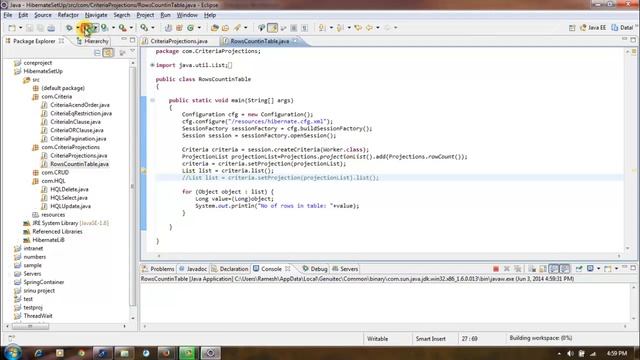Screen dimensions: 640x360
Task: Open the Declaration tab
Action: (230, 269)
